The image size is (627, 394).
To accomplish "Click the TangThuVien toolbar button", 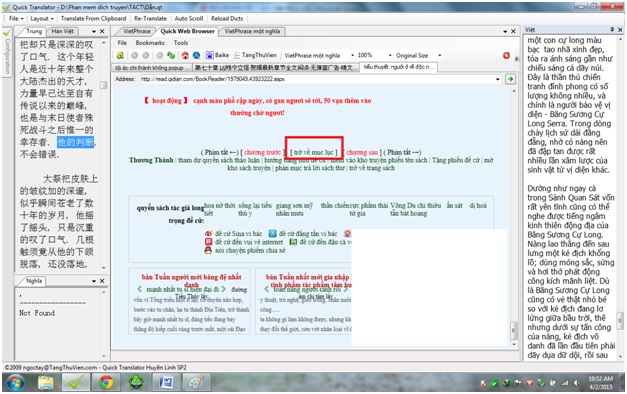I will click(255, 55).
